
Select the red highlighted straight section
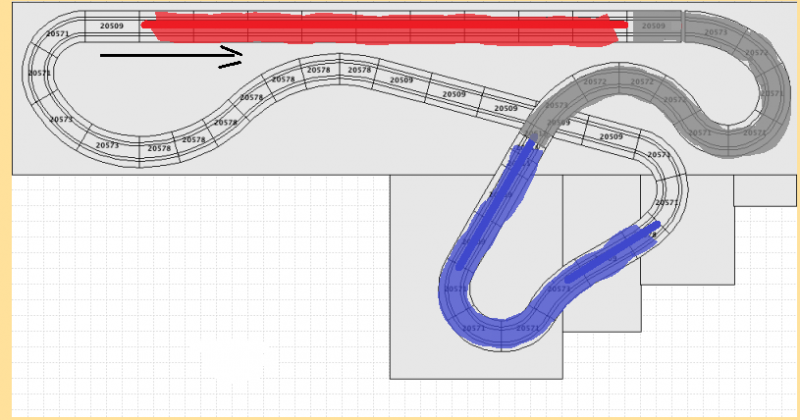(x=380, y=28)
